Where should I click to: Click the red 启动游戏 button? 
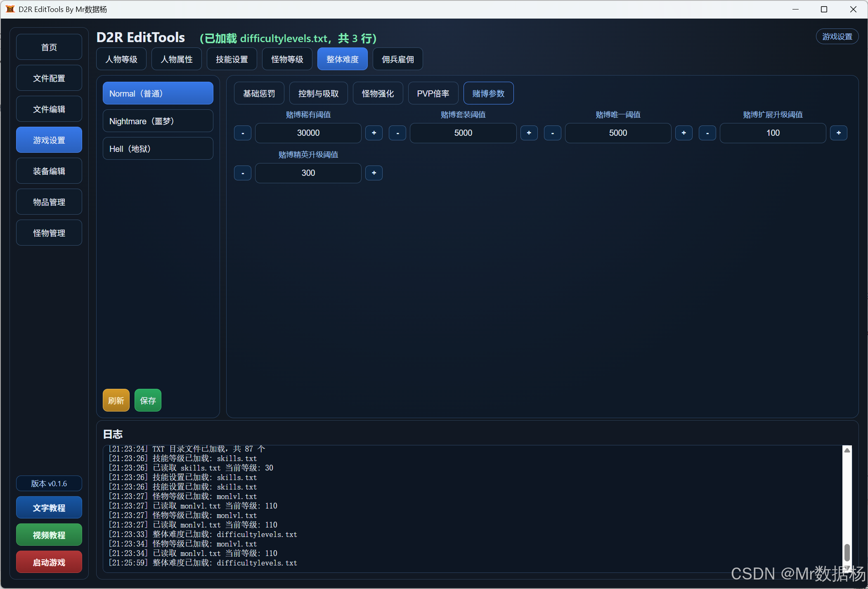click(49, 562)
